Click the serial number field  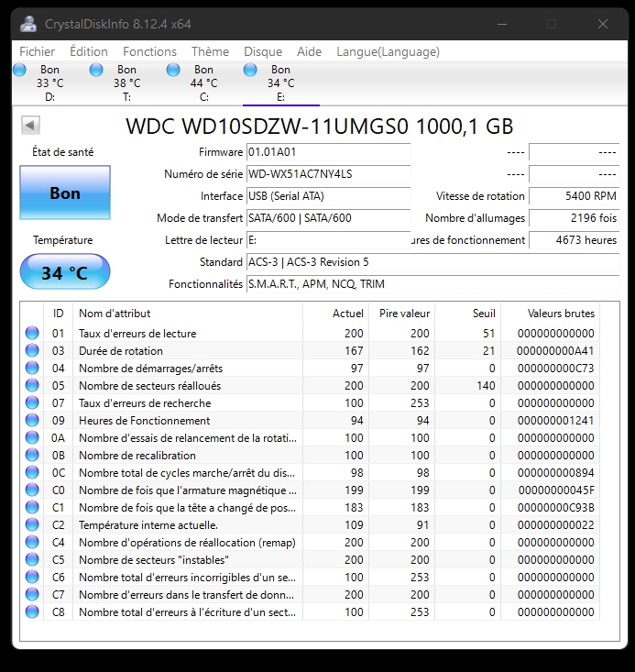[x=328, y=174]
